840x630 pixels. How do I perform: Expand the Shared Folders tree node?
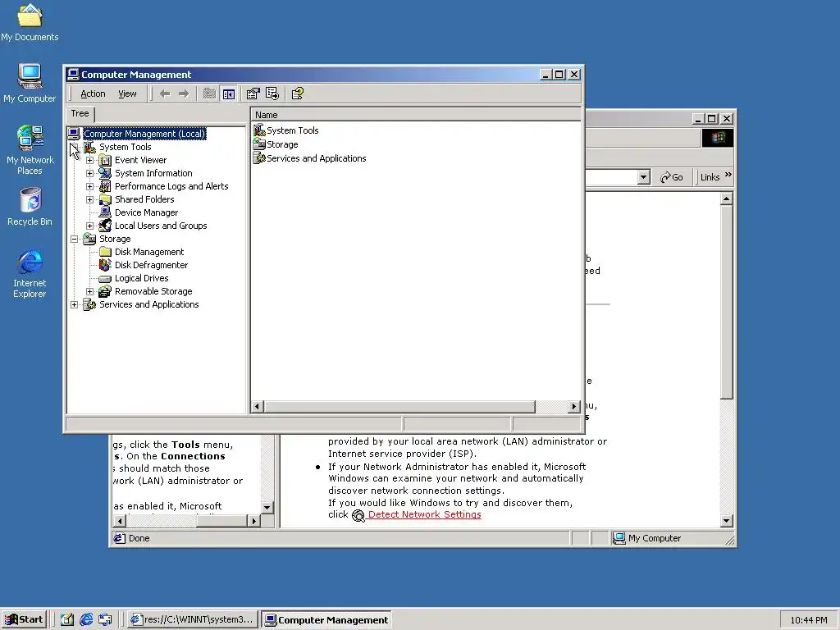click(x=90, y=199)
